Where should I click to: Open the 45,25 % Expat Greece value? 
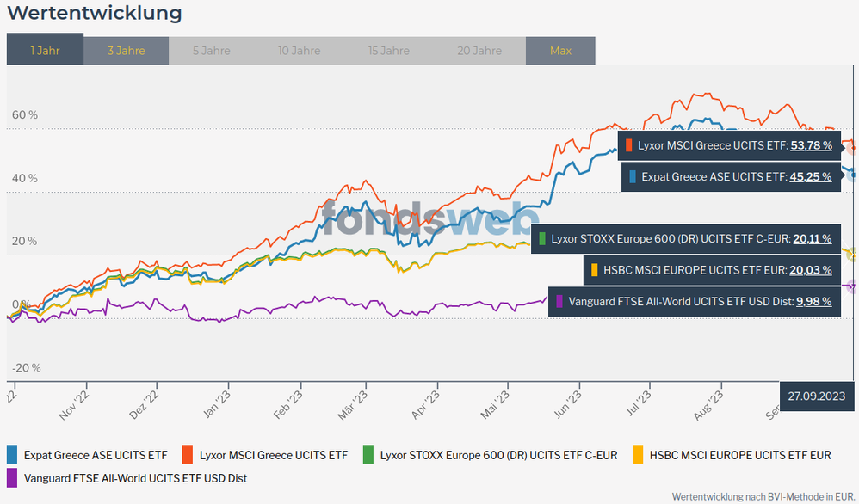(811, 176)
